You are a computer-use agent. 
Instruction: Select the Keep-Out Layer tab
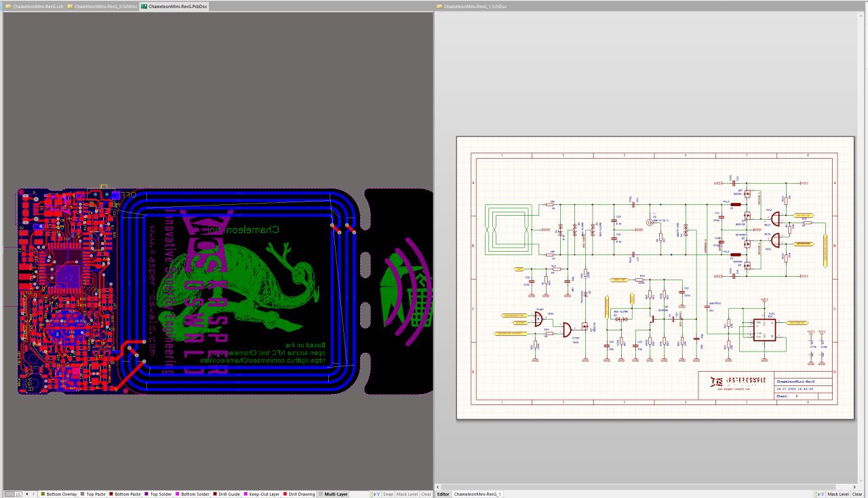click(x=261, y=494)
